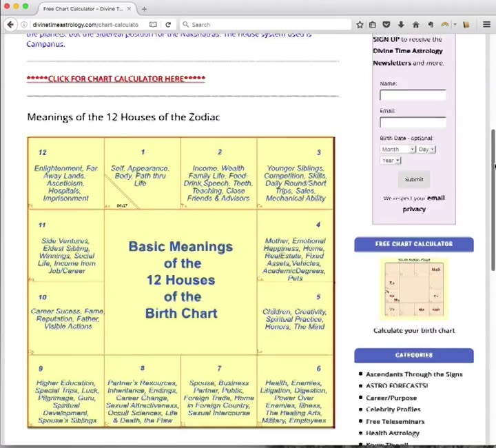Open site info icon in the address bar
Screen dimensions: 496x448
click(x=24, y=24)
